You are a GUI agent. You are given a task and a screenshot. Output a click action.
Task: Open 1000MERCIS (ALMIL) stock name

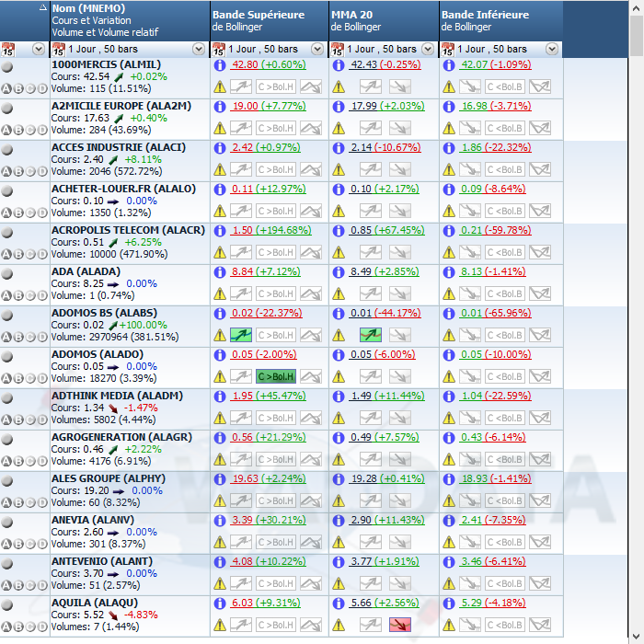106,64
